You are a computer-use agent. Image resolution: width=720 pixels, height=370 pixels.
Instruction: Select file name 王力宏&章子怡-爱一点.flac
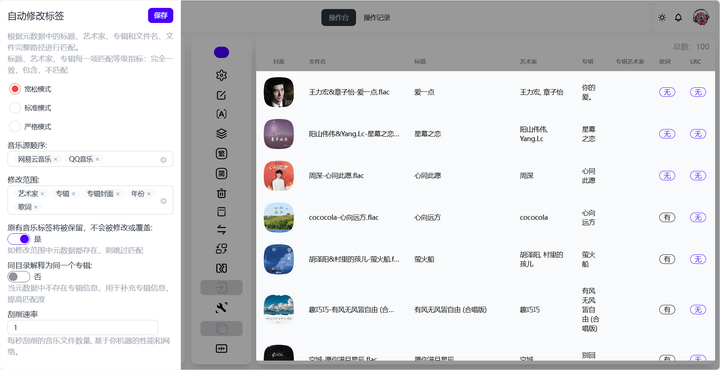click(349, 92)
